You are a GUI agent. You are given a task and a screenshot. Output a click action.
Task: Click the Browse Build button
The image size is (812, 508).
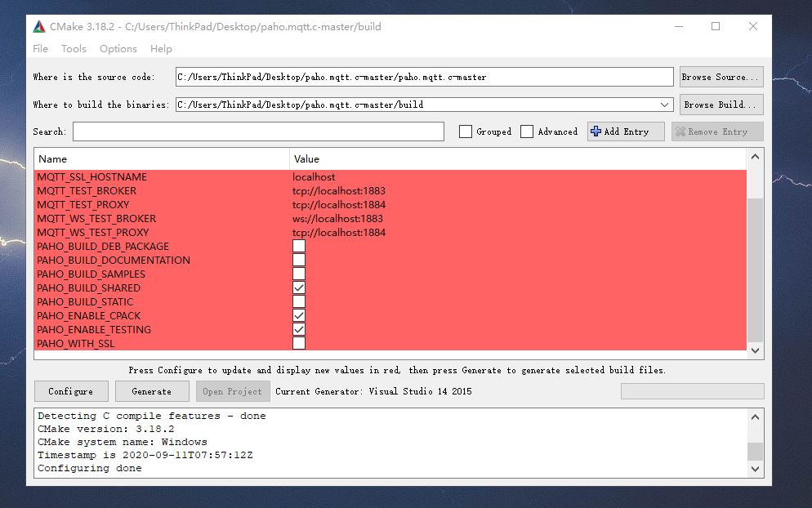point(721,105)
